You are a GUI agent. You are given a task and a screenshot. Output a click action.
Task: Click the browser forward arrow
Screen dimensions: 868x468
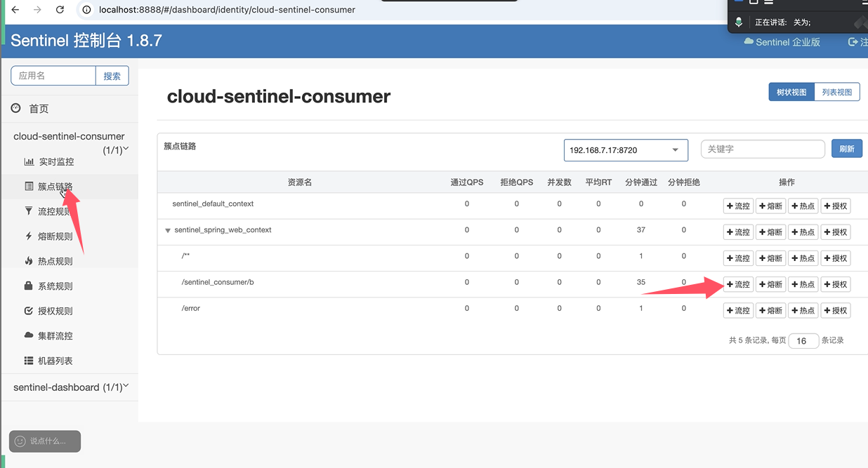(x=37, y=10)
